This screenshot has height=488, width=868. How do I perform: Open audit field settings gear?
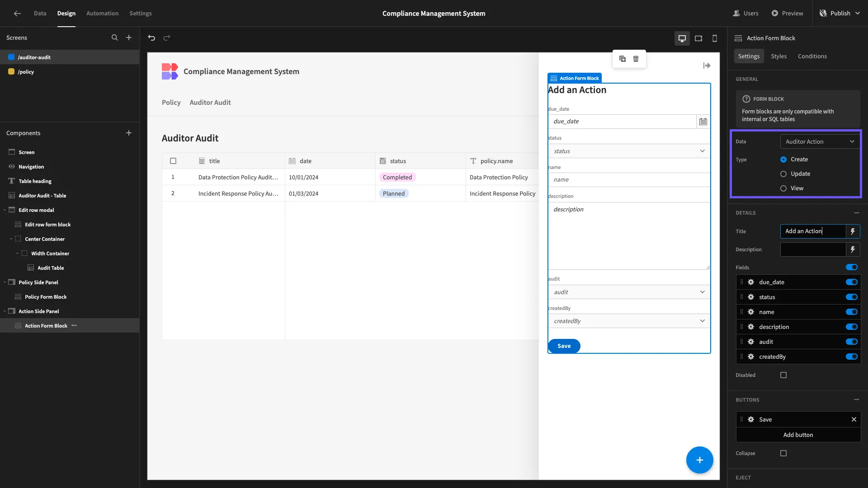pyautogui.click(x=750, y=342)
